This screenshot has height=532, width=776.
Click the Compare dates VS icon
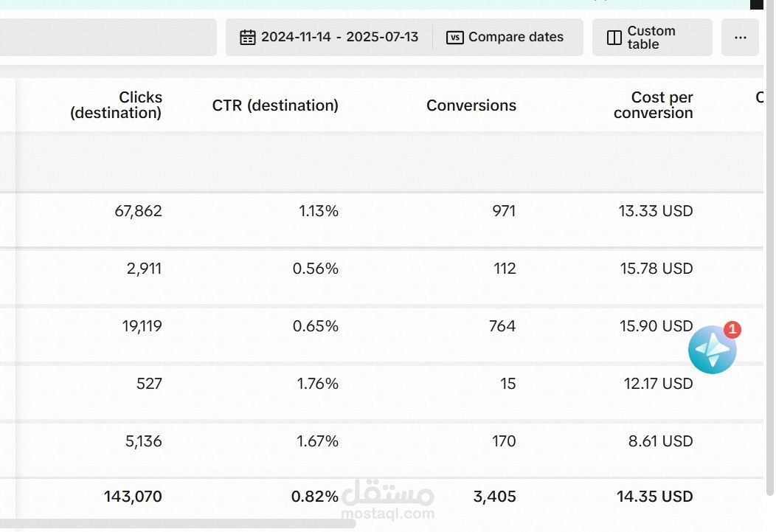(455, 37)
